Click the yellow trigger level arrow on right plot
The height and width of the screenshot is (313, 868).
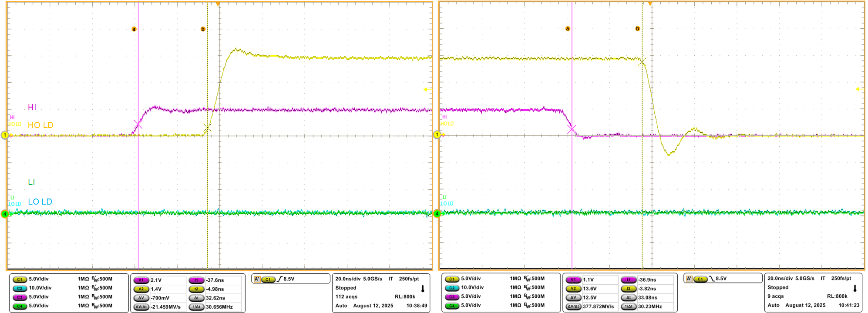coord(859,89)
